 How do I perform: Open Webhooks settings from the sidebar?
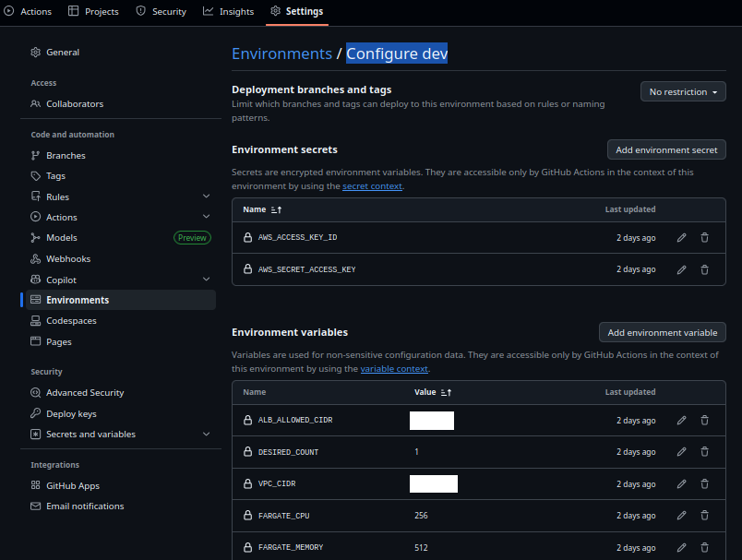click(x=69, y=258)
